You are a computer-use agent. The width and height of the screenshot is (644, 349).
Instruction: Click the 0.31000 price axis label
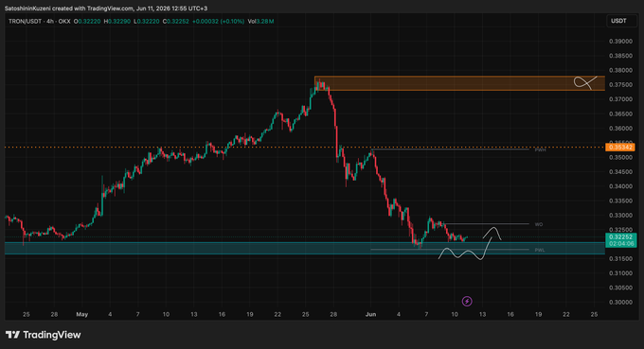point(620,273)
